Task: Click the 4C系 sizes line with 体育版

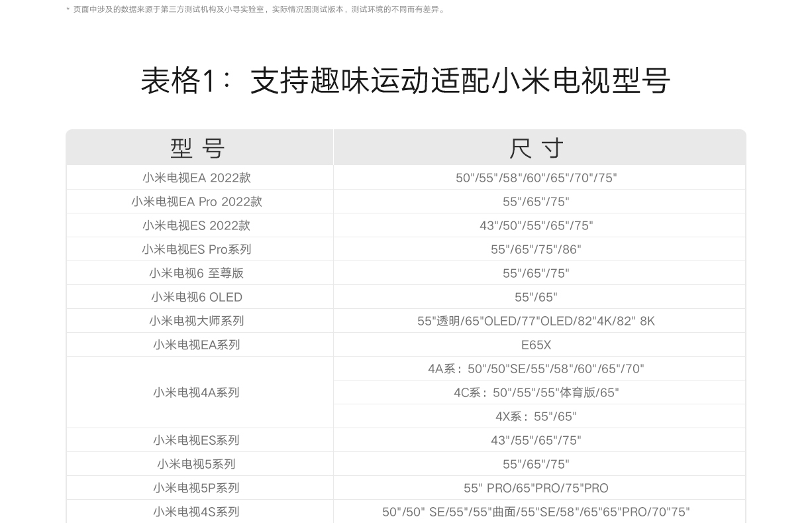Action: click(536, 392)
